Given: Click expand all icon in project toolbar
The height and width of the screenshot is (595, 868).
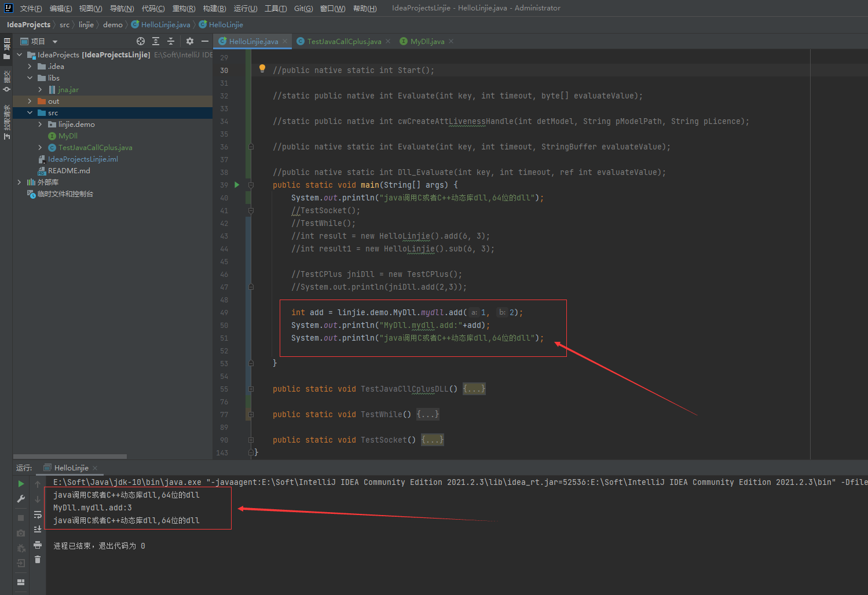Looking at the screenshot, I should pyautogui.click(x=156, y=41).
